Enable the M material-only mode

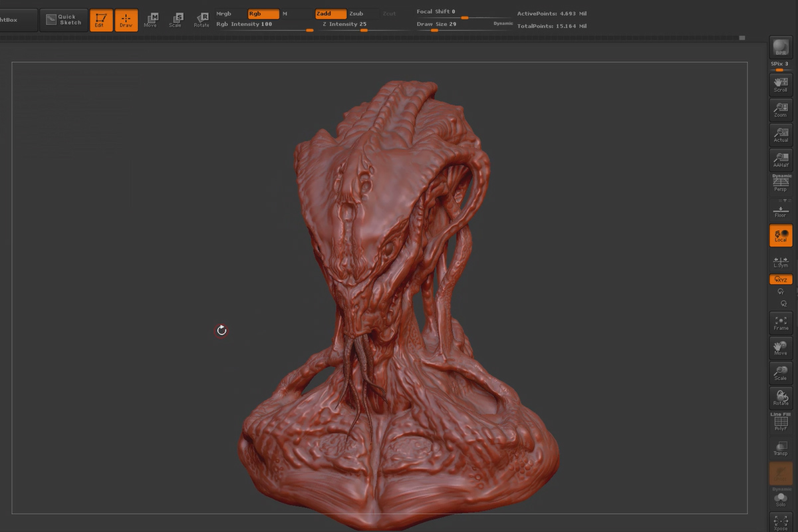(295, 13)
